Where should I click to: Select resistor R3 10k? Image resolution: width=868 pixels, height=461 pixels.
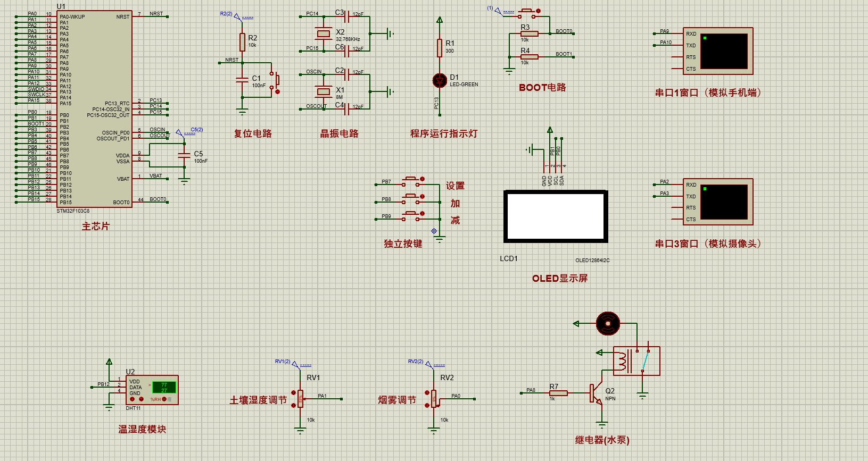coord(529,33)
